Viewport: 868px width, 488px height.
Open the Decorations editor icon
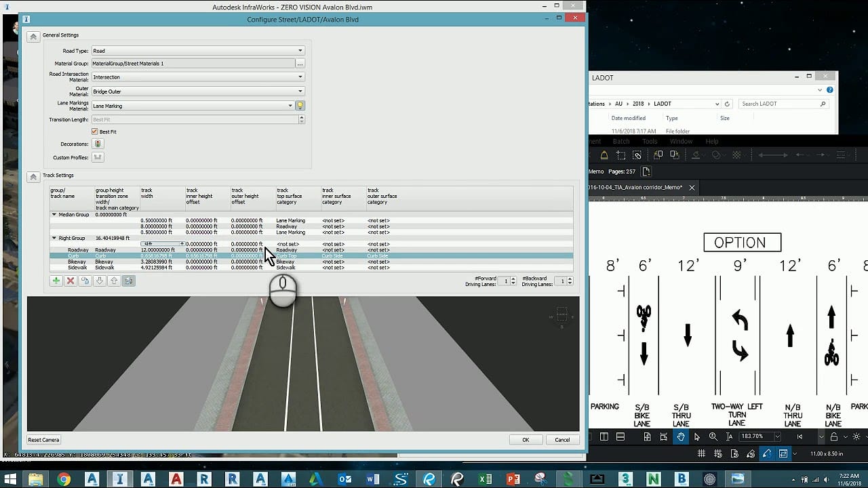[x=98, y=144]
